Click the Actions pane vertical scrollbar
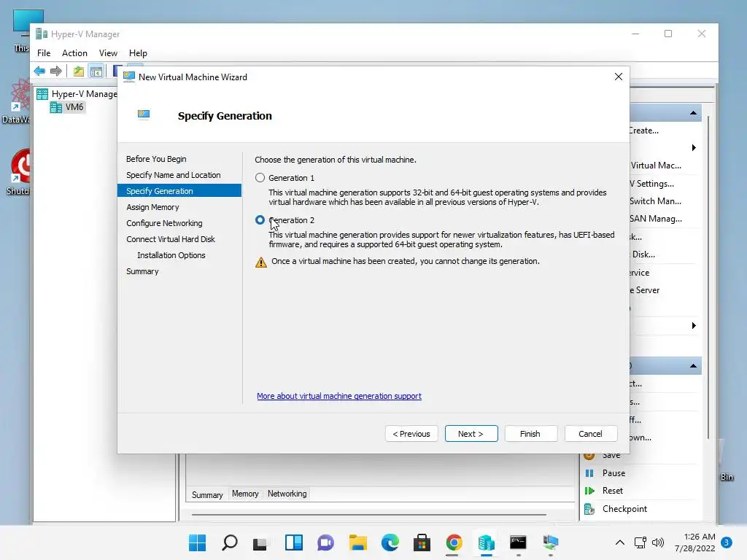The width and height of the screenshot is (747, 560). [708, 278]
